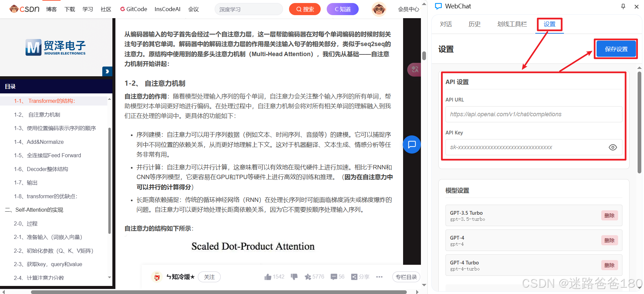The height and width of the screenshot is (294, 644).
Task: Toggle API Key visibility eye icon
Action: [x=613, y=148]
